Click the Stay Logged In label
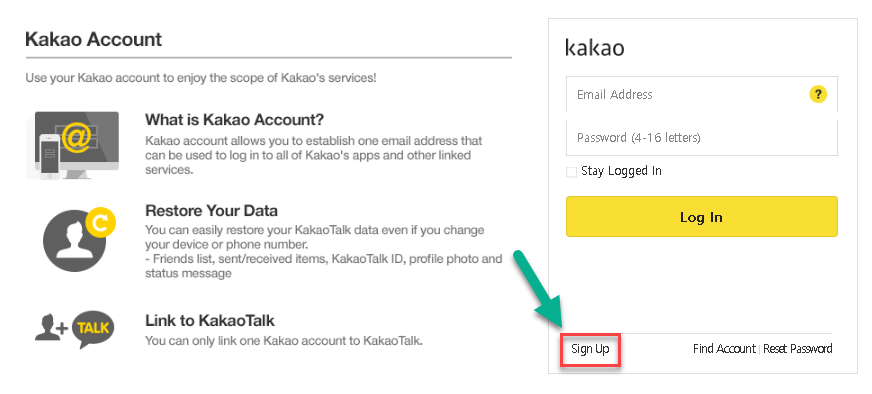This screenshot has width=872, height=394. (621, 171)
